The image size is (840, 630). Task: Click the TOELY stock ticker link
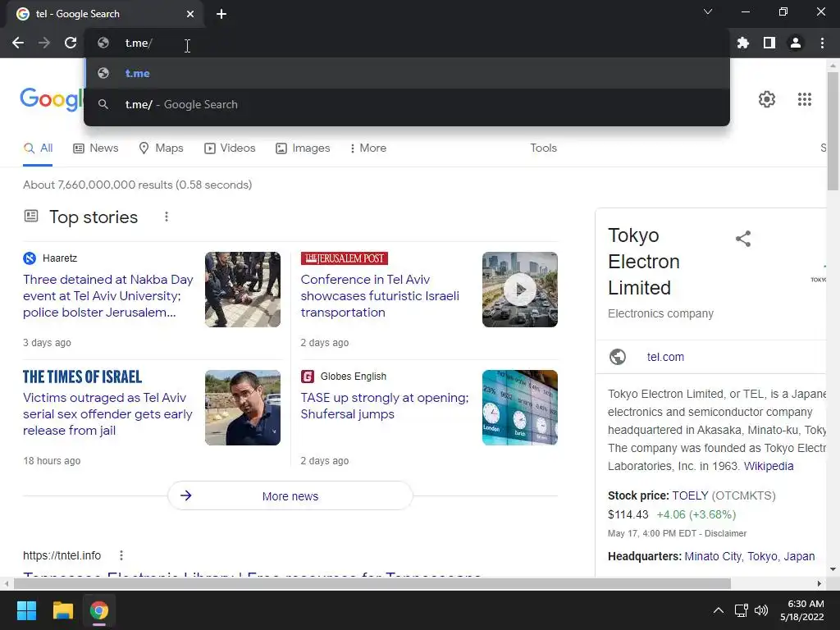pos(690,495)
